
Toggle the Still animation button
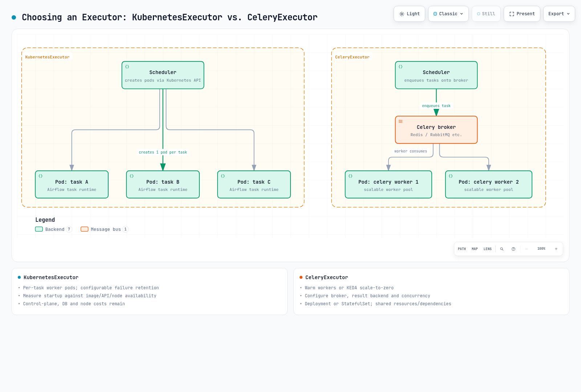coord(486,14)
